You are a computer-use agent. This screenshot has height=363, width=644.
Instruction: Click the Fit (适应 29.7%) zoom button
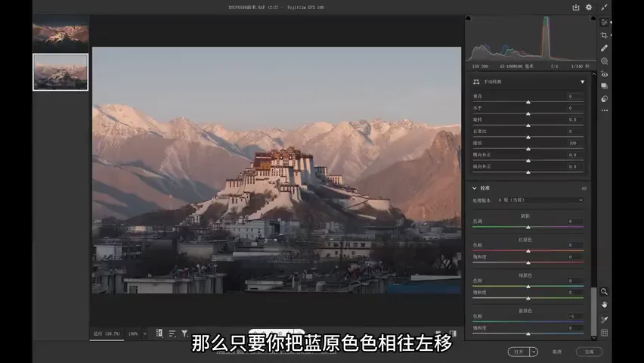[107, 334]
